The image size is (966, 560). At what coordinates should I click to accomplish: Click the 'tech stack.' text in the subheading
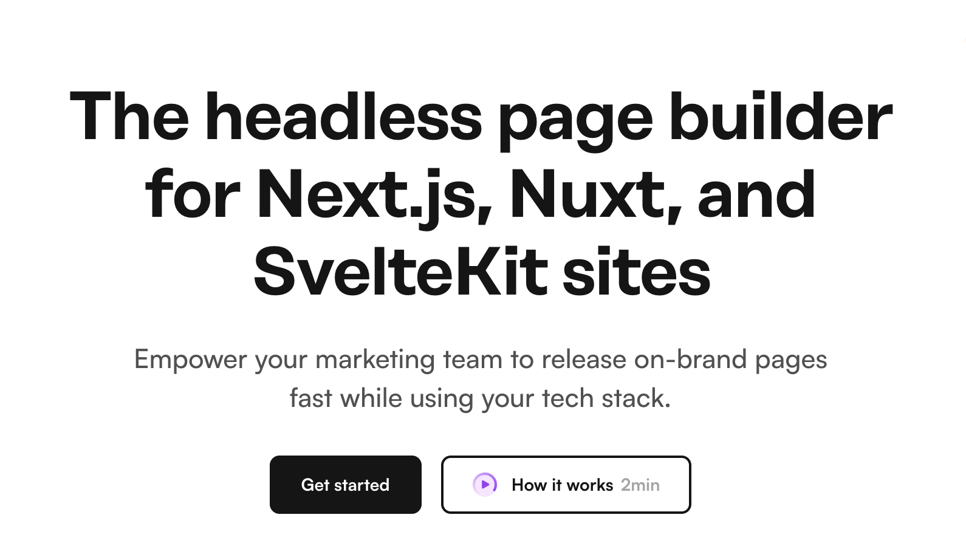point(606,398)
